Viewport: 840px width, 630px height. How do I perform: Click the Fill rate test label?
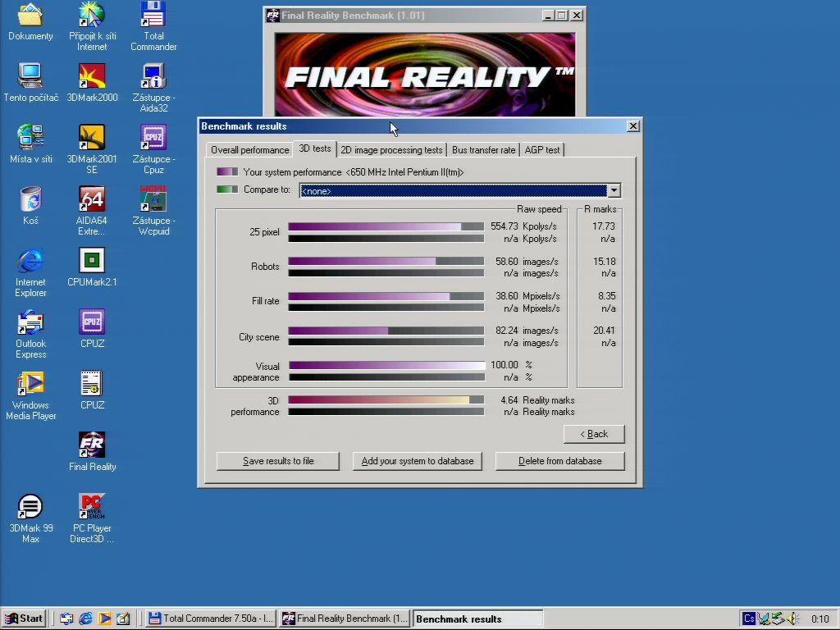(x=266, y=300)
